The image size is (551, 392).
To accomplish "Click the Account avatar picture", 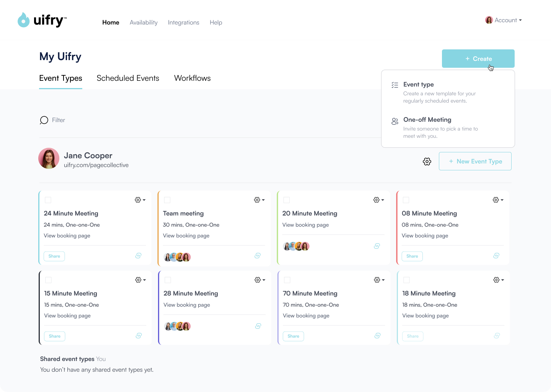I will click(489, 20).
